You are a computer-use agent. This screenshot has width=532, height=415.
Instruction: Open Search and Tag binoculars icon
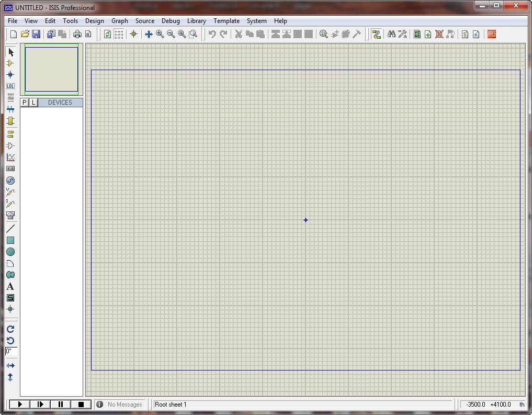tap(391, 34)
